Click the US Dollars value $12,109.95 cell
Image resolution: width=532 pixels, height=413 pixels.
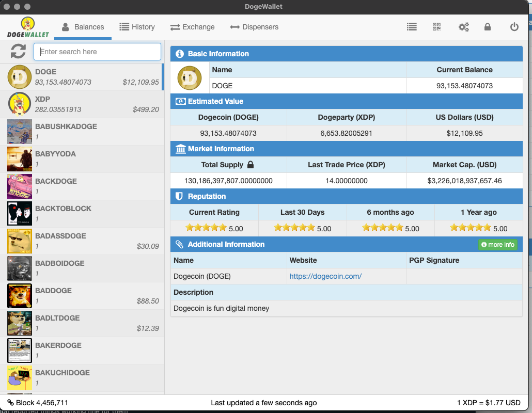click(464, 133)
